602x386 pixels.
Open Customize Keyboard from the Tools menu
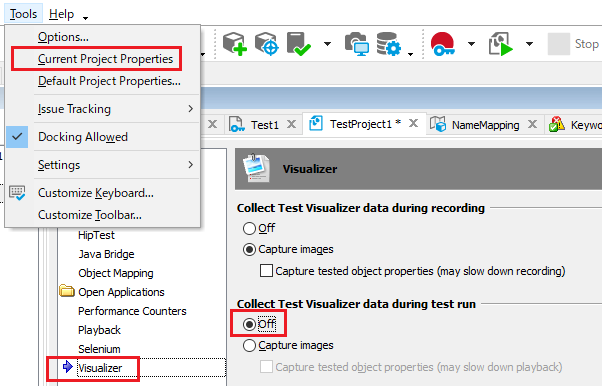coord(96,193)
